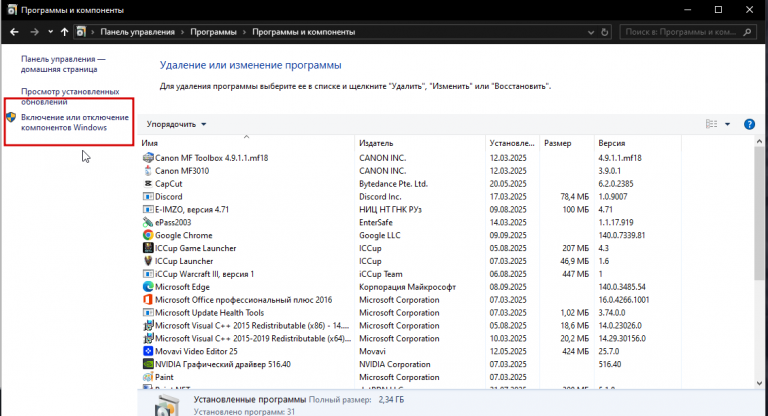Click the Back navigation arrow
The height and width of the screenshot is (416, 768).
(14, 32)
